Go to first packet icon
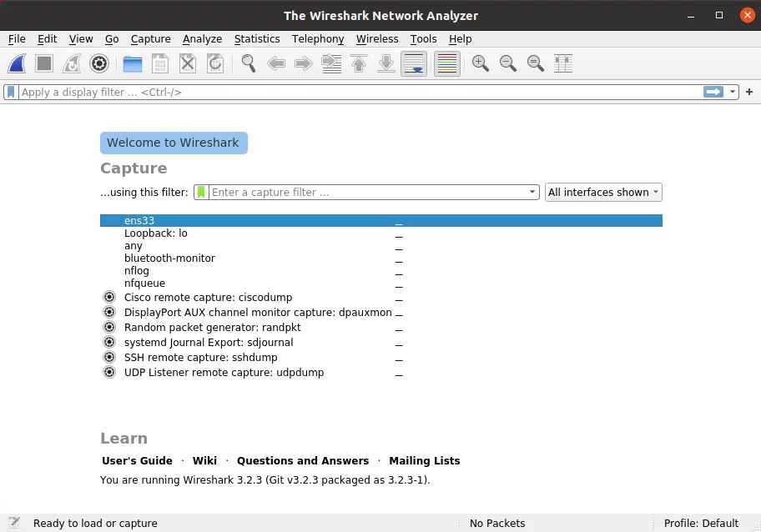761x532 pixels. [x=359, y=63]
